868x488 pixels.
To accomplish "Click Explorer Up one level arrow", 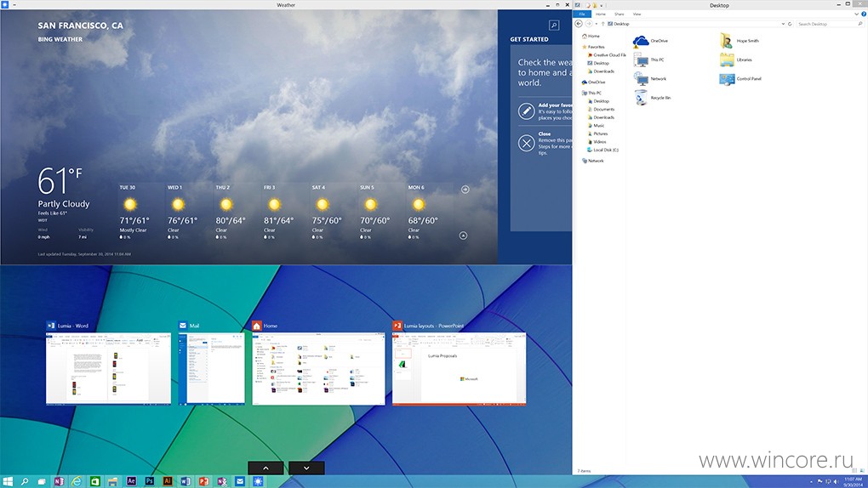I will 602,24.
